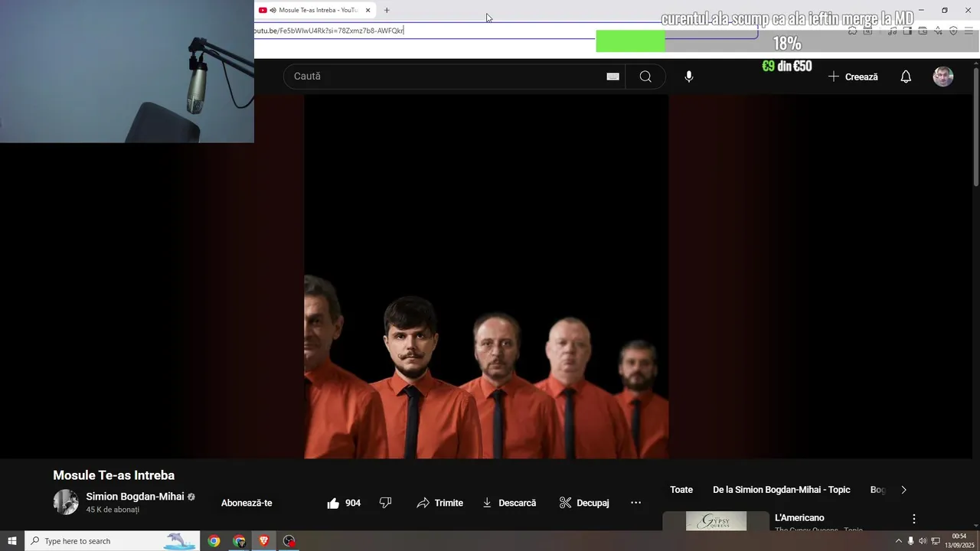
Task: Open options menu for L'Americano video
Action: point(913,519)
